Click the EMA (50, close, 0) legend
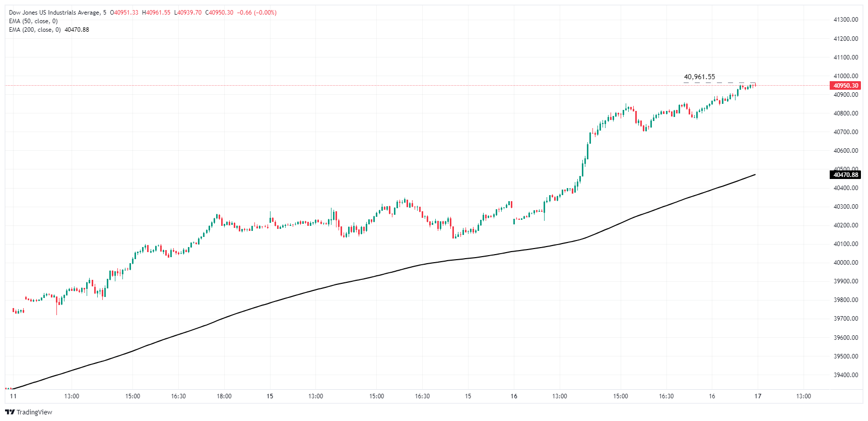Viewport: 868px width, 421px height. (x=33, y=21)
